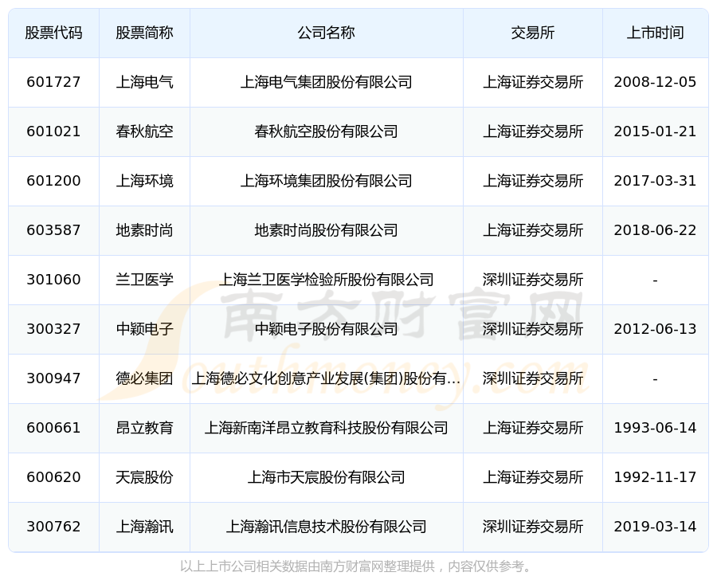The image size is (717, 588).
Task: Select stock code 601727
Action: pos(53,82)
